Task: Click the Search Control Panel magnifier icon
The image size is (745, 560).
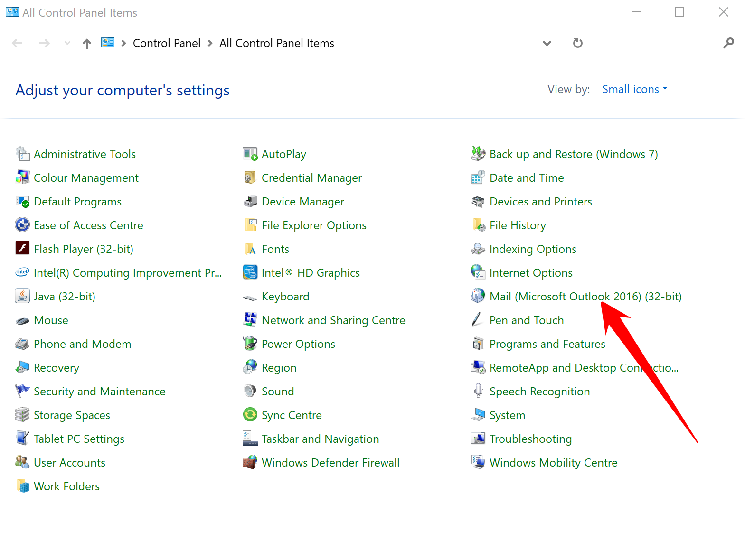Action: [x=728, y=43]
